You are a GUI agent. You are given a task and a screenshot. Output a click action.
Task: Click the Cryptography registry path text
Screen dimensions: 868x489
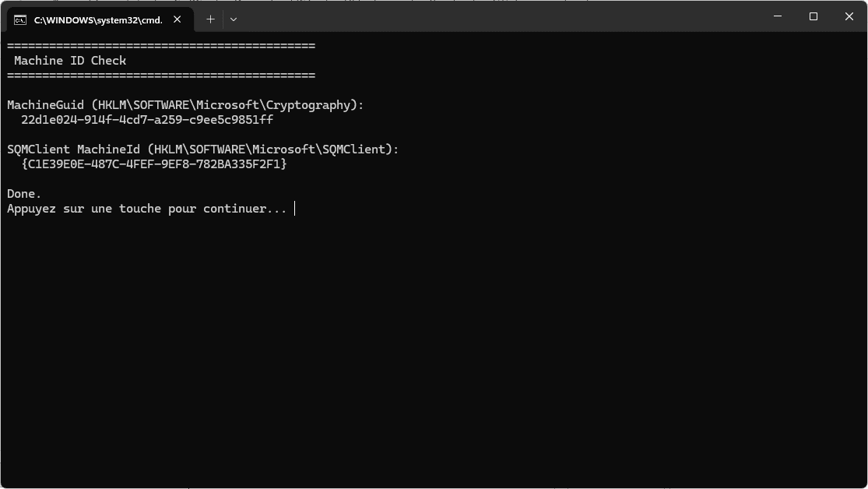click(x=227, y=105)
